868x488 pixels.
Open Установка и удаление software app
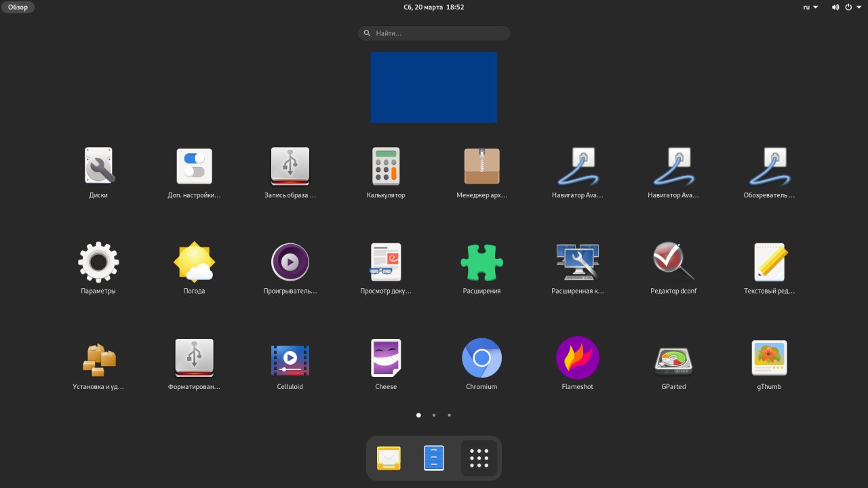(x=98, y=359)
